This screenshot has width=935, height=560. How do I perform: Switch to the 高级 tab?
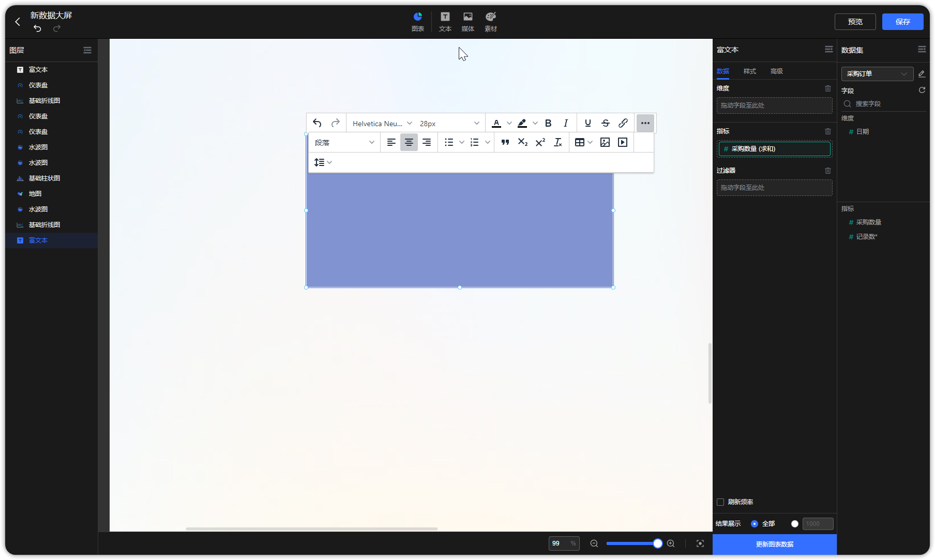tap(777, 71)
